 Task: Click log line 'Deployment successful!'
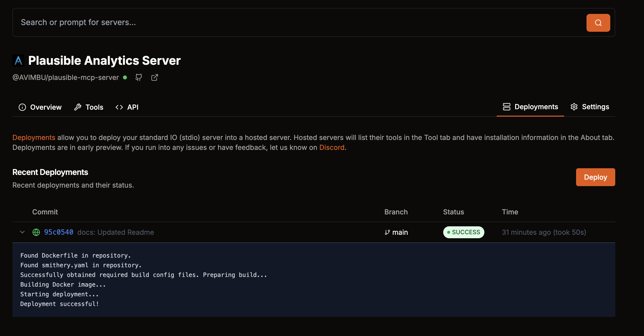tap(59, 304)
